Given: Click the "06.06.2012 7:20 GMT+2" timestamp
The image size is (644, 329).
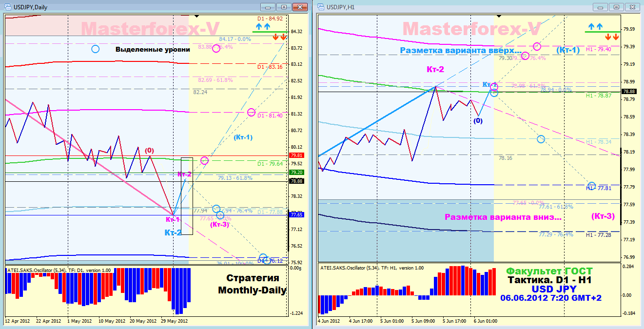Looking at the screenshot, I should pyautogui.click(x=551, y=298).
